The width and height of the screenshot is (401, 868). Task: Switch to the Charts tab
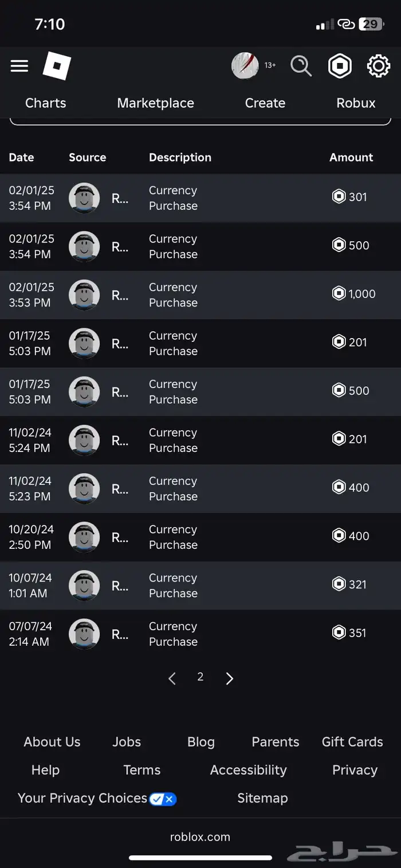(46, 103)
